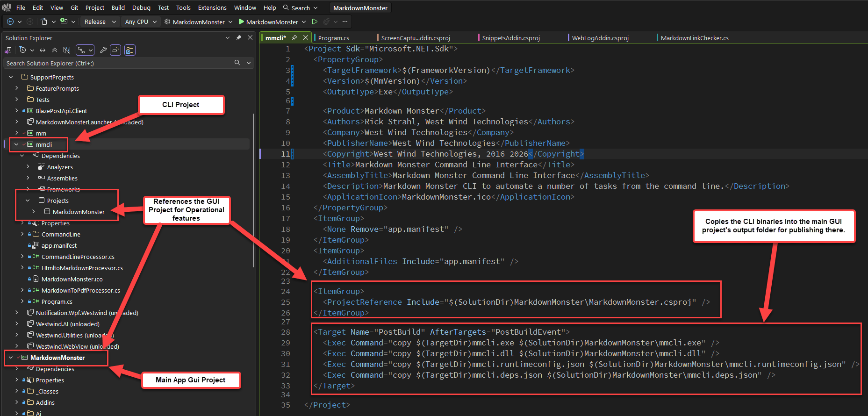Open the Extensions menu
This screenshot has height=416, width=868.
pyautogui.click(x=212, y=7)
